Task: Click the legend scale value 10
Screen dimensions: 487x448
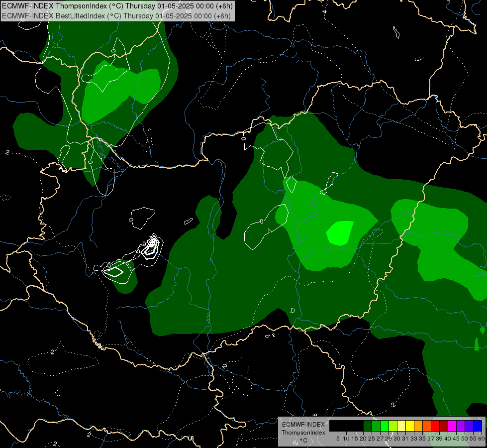Action: pos(346,439)
